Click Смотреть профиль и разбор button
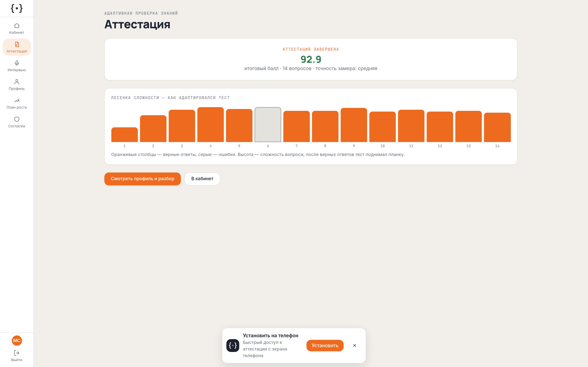This screenshot has width=588, height=367. click(143, 179)
